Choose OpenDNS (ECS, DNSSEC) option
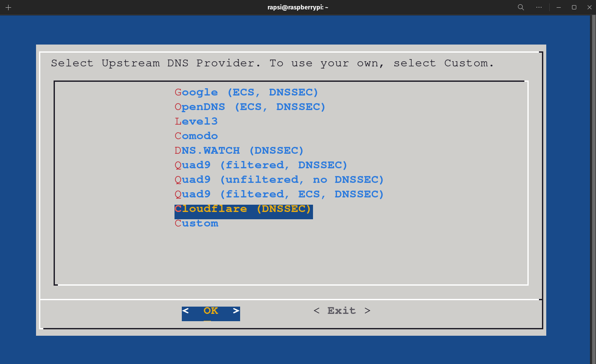Screen dimensions: 596x364 [250, 107]
